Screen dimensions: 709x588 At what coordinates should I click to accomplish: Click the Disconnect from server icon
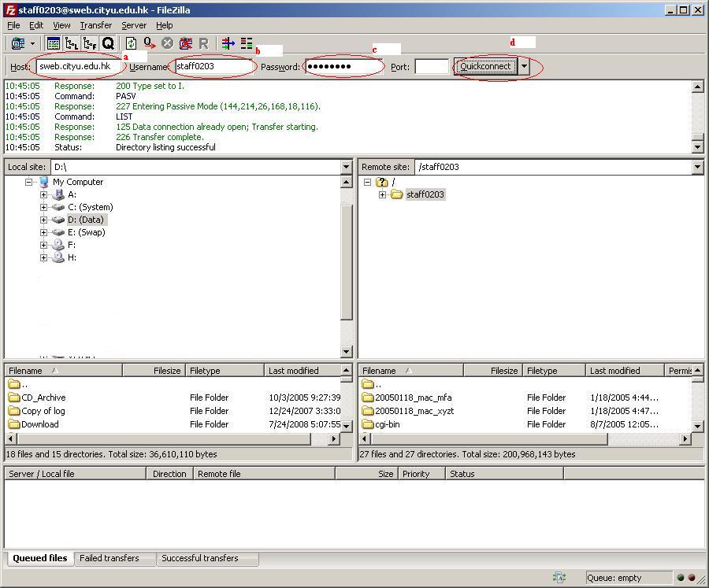(186, 44)
